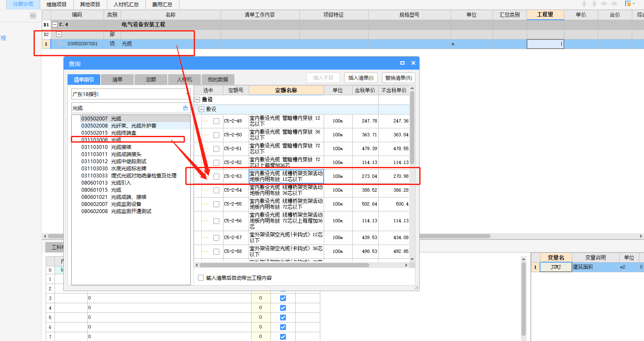Collapse the B2 部 row expander
This screenshot has height=341, width=644.
click(59, 34)
